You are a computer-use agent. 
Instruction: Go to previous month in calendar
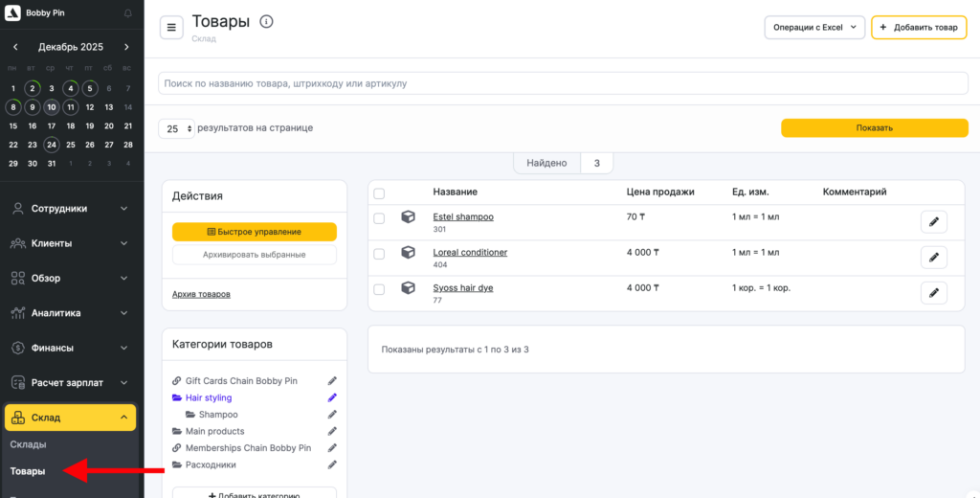click(x=15, y=47)
